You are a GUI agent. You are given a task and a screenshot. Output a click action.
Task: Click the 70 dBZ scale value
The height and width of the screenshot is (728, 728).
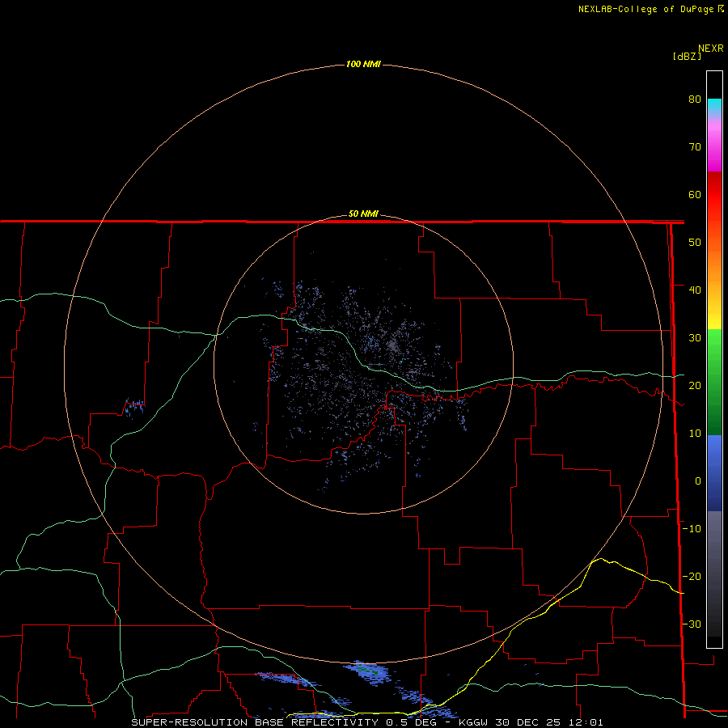point(695,147)
